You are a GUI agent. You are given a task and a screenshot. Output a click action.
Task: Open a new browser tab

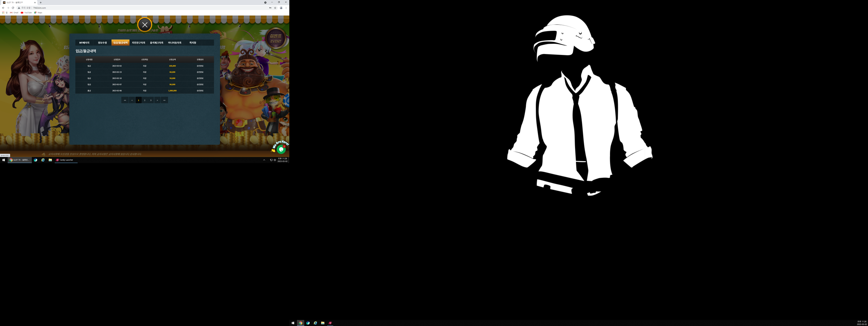click(41, 2)
